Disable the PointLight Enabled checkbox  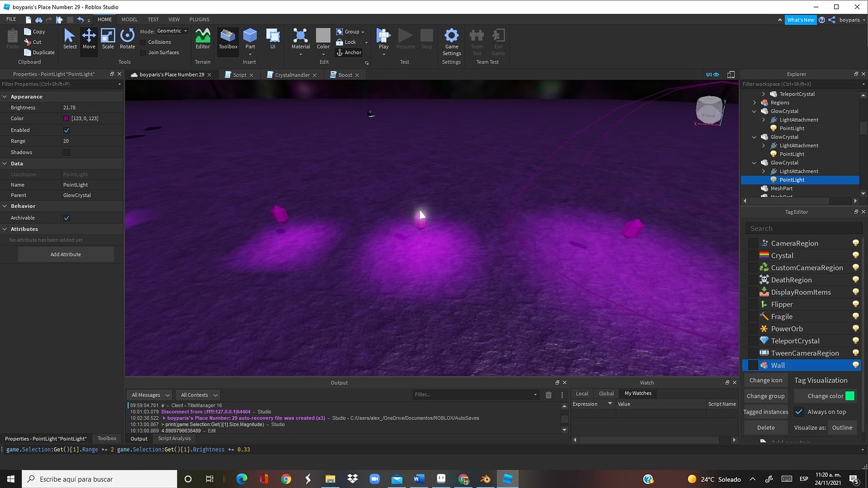tap(65, 130)
